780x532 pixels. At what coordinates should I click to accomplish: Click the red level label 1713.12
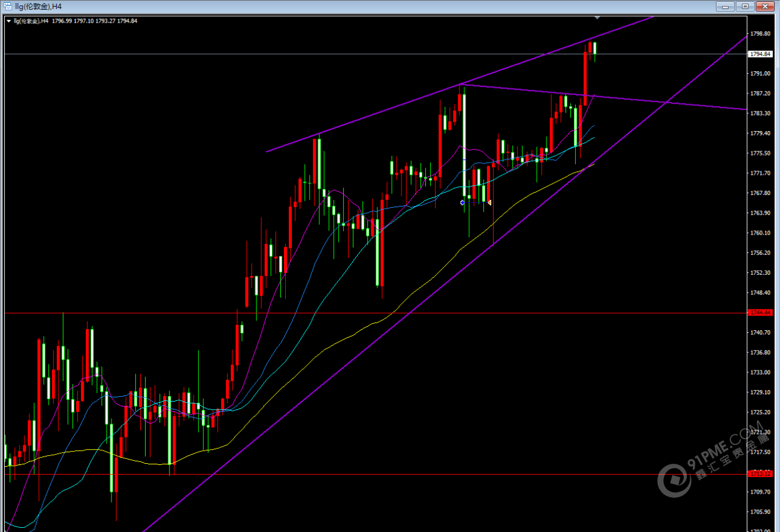(x=760, y=473)
